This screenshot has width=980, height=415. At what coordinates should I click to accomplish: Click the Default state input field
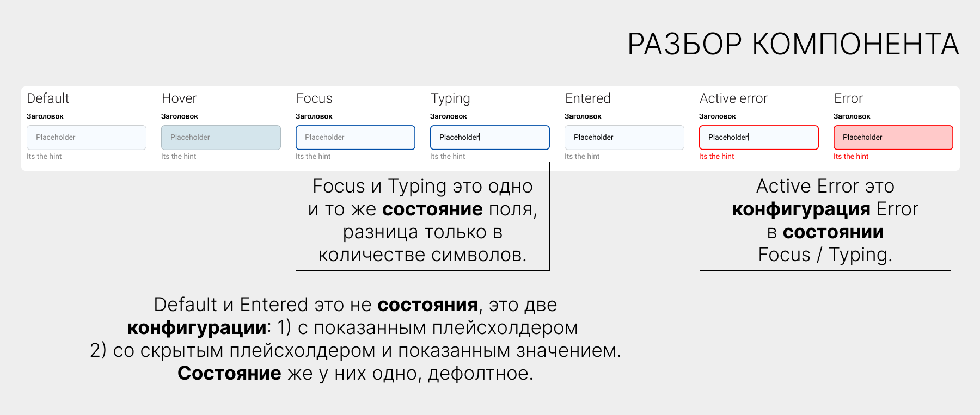coord(86,138)
